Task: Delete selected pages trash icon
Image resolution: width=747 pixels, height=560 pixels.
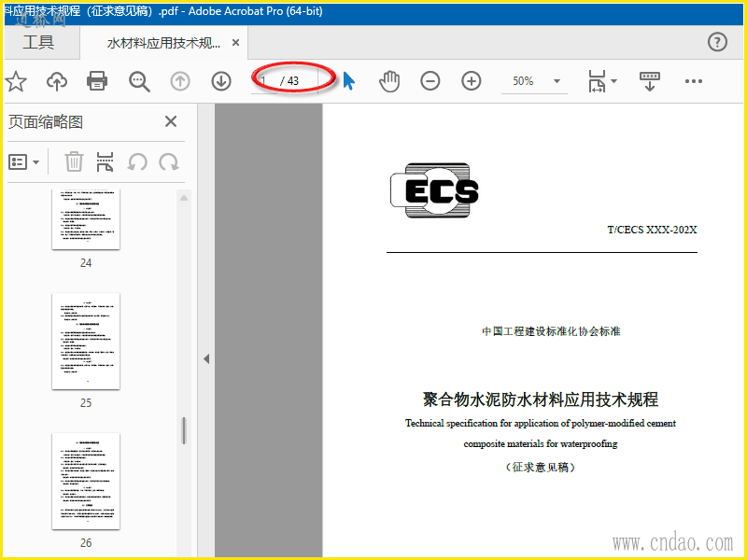Action: [74, 161]
